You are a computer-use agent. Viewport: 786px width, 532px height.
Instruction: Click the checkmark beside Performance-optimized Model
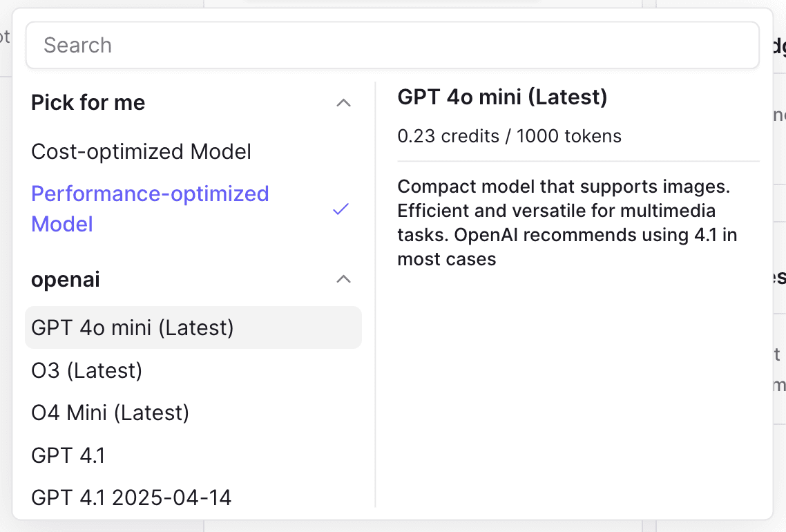pos(341,209)
